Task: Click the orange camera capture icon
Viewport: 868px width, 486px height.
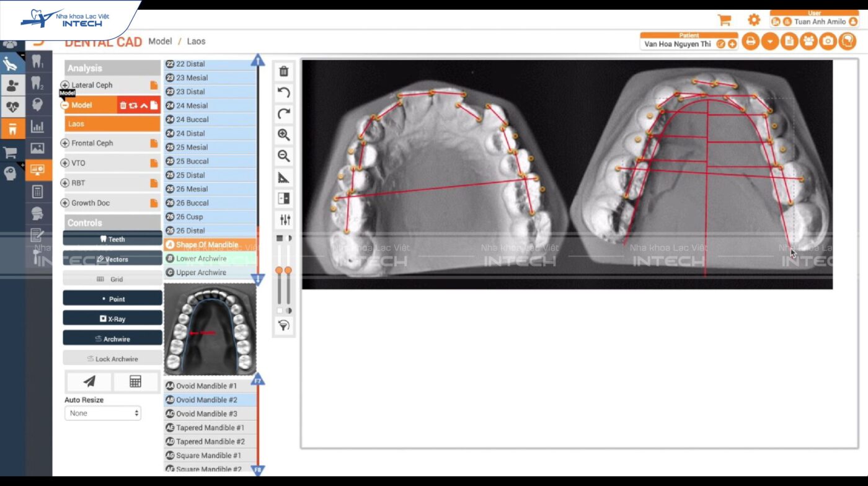Action: coord(828,42)
